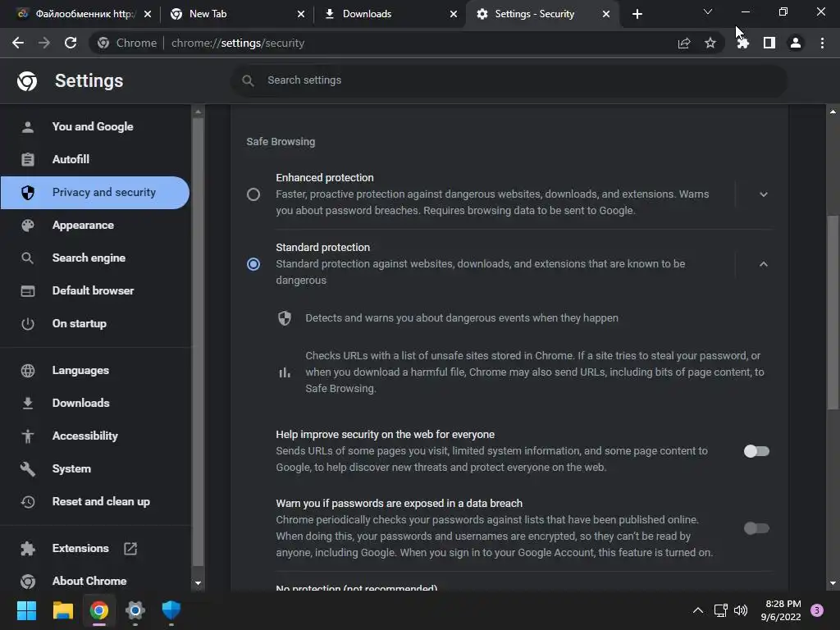Open the tab search dropdown arrow
840x630 pixels.
(x=708, y=11)
